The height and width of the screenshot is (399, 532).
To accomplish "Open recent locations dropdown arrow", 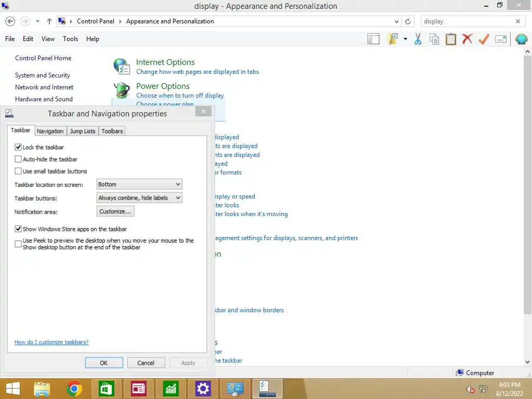I will 37,21.
